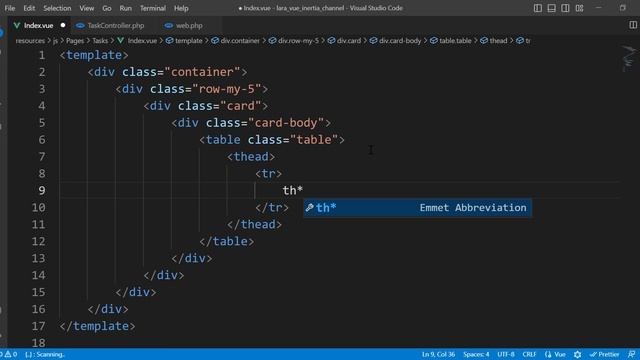Click the unsaved dot on Index.vue tab
The image size is (640, 360).
click(x=63, y=25)
